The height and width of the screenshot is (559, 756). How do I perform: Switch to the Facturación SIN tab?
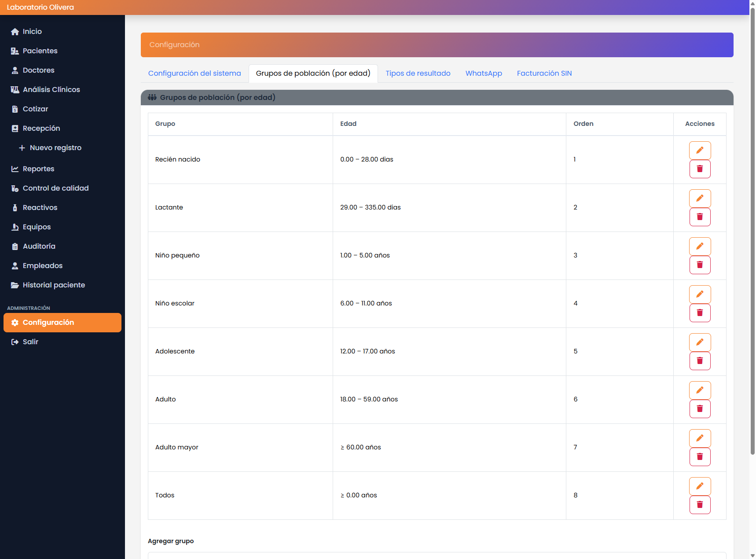click(x=544, y=73)
